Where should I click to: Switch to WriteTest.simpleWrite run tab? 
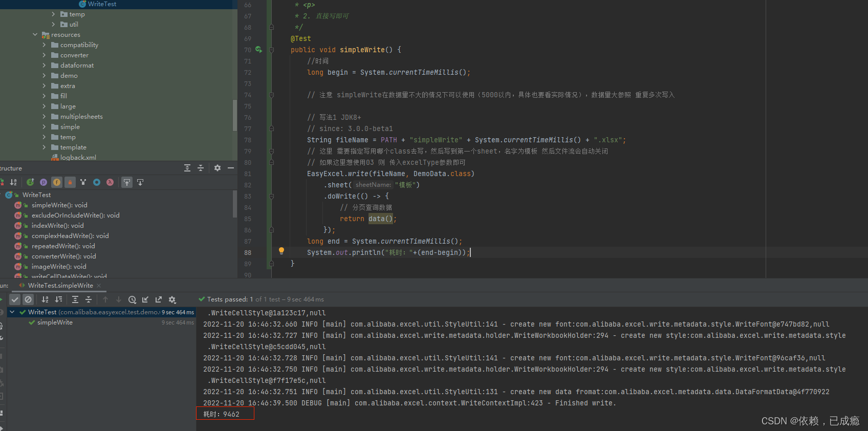pos(60,286)
